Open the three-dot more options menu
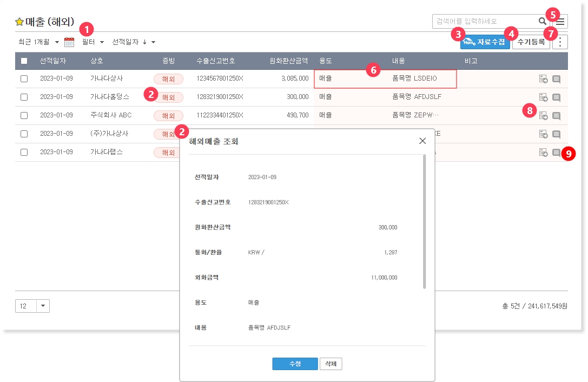Image resolution: width=588 pixels, height=382 pixels. coord(560,42)
